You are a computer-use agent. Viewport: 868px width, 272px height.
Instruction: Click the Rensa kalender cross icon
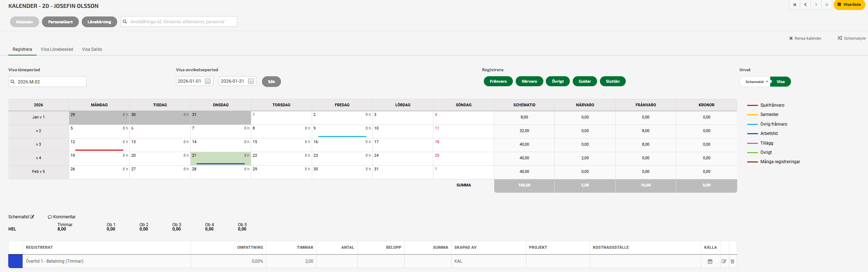(791, 38)
